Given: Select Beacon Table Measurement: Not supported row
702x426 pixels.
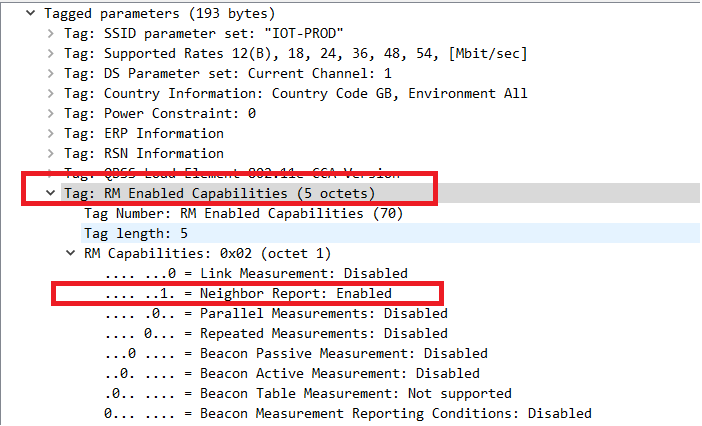Looking at the screenshot, I should tap(308, 393).
